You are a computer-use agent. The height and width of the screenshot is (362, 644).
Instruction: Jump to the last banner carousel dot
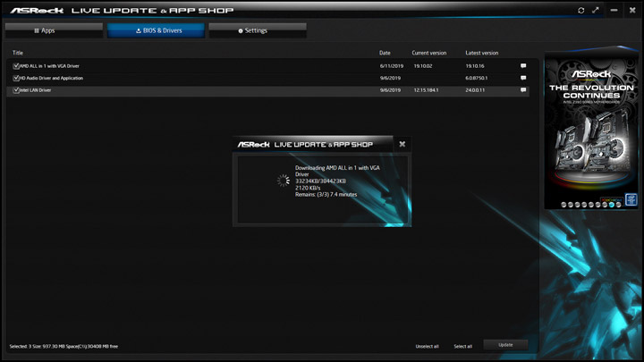(x=619, y=205)
